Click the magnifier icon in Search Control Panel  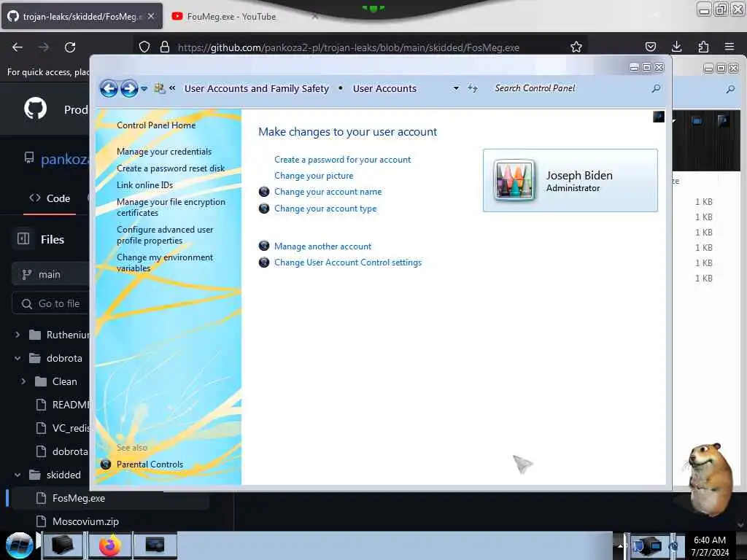pyautogui.click(x=656, y=88)
